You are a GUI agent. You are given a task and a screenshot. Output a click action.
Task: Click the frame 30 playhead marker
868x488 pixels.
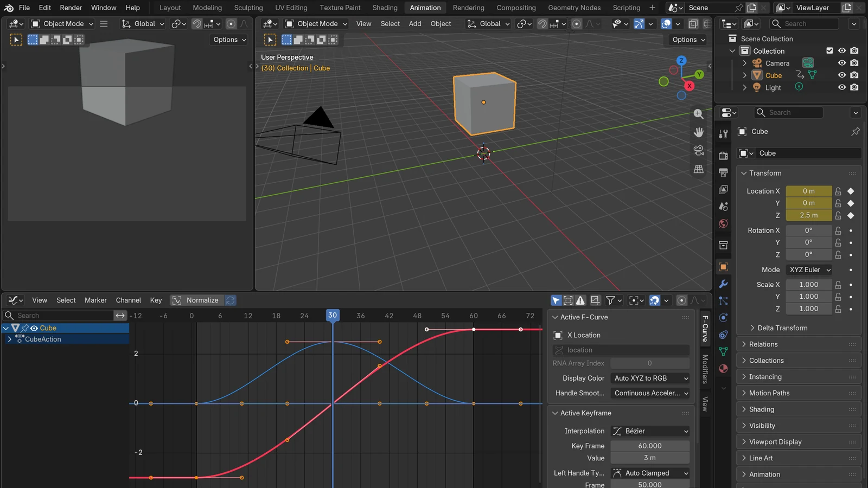click(x=333, y=315)
